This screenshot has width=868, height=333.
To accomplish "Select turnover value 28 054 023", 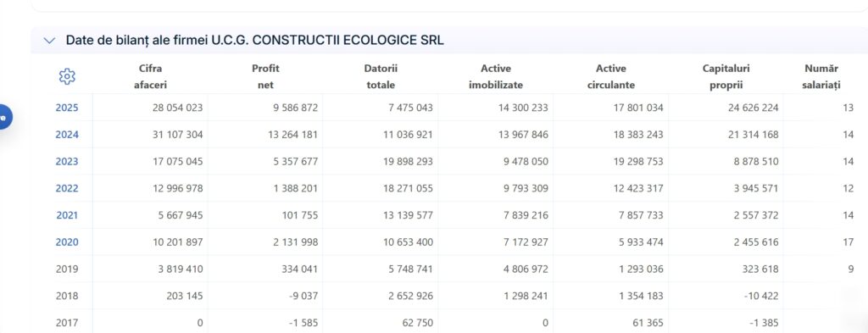I will [x=178, y=108].
